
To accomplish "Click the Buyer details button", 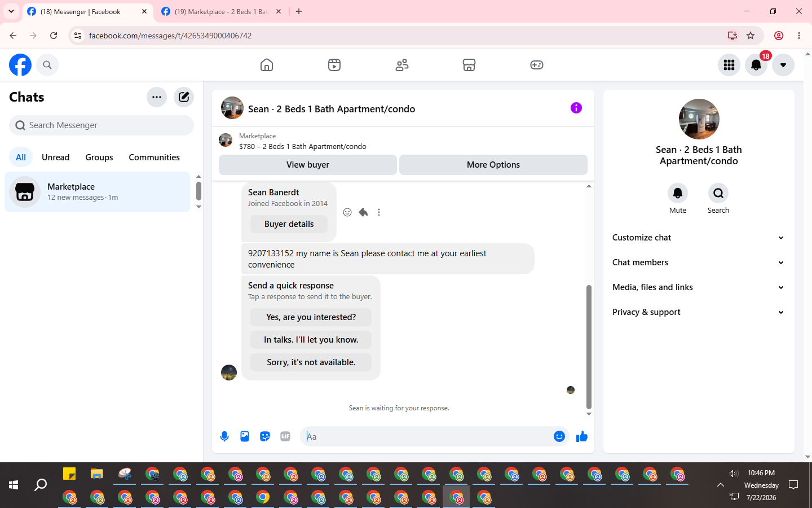I will 289,224.
